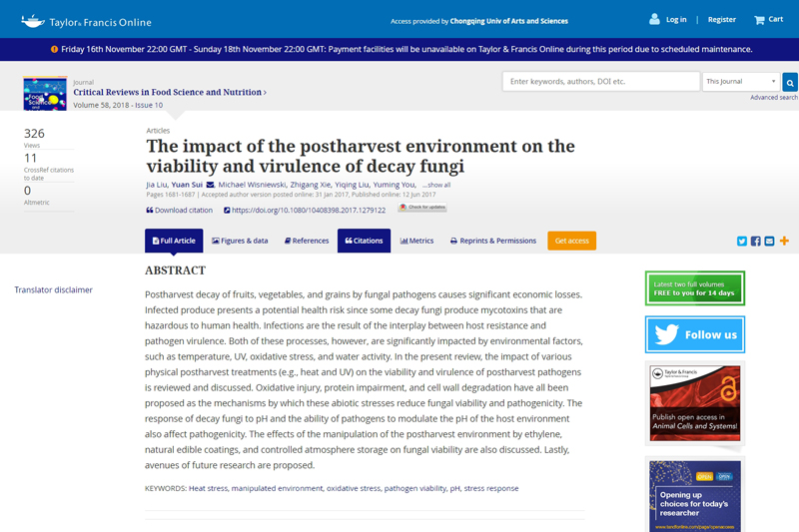This screenshot has width=799, height=532.
Task: Click the Follow us Twitter banner
Action: coord(694,334)
